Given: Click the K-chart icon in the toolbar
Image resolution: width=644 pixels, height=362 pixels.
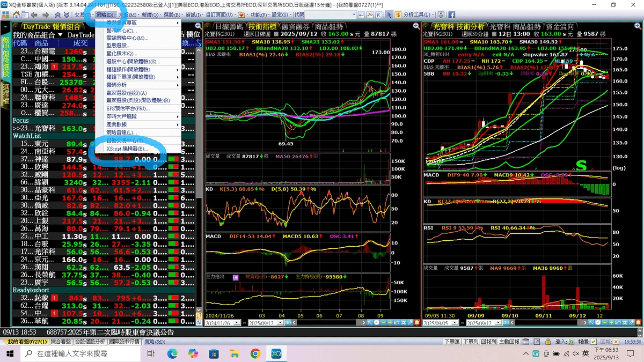Looking at the screenshot, I should tap(379, 14).
